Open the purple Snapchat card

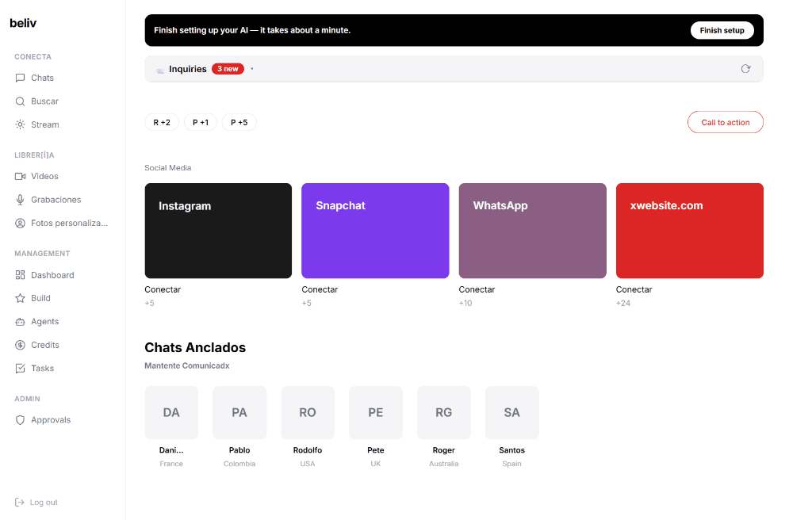375,231
